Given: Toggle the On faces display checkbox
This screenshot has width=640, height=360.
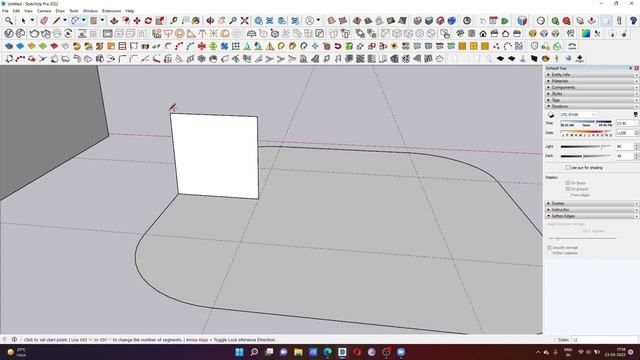Looking at the screenshot, I should (x=567, y=183).
